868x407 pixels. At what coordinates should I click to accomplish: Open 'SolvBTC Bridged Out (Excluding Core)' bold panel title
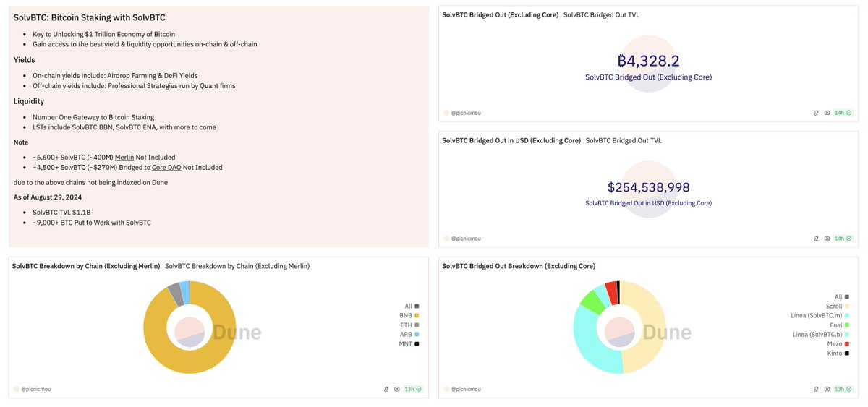click(x=500, y=14)
